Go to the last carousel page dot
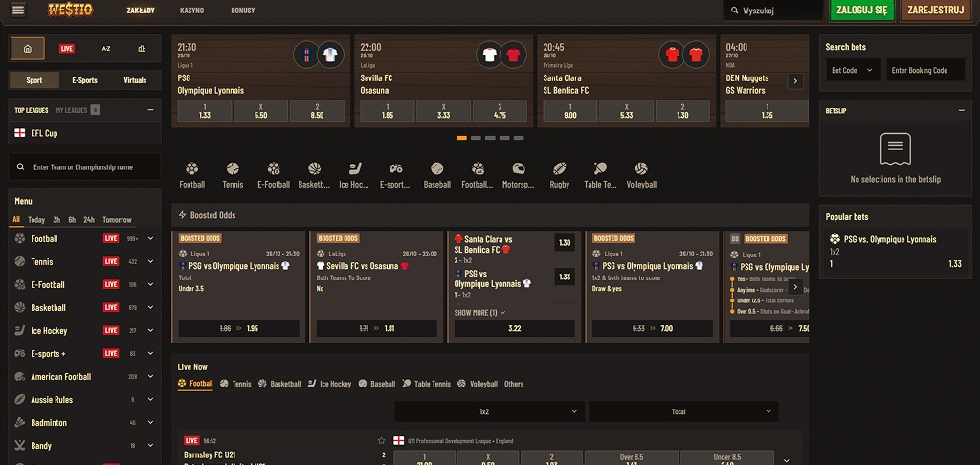980x465 pixels. pos(519,138)
